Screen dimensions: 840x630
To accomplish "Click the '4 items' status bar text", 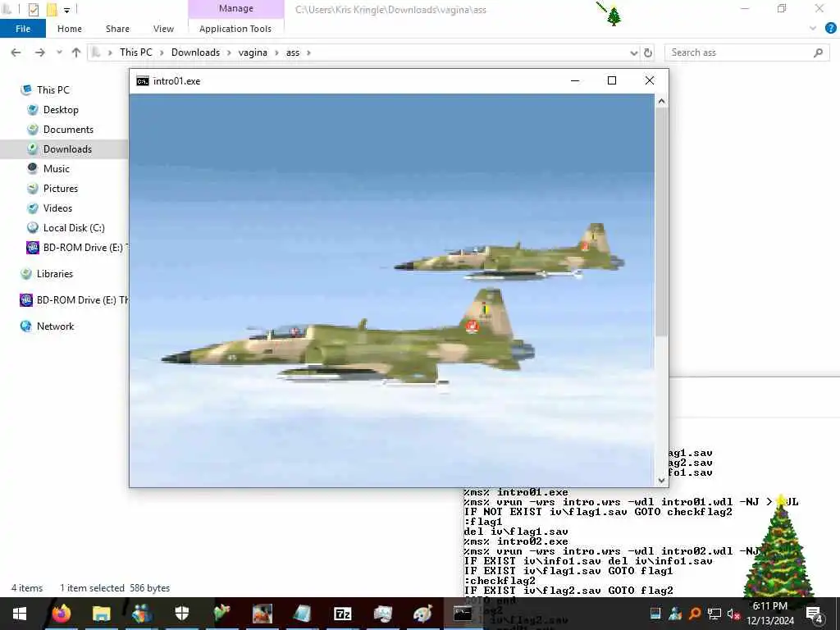I will tap(27, 588).
